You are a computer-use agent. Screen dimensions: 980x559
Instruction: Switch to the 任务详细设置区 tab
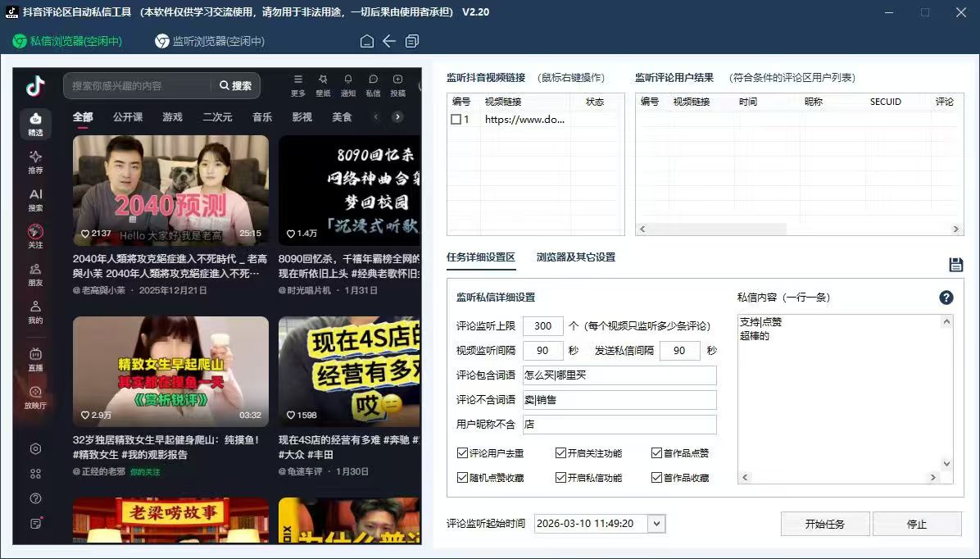coord(481,257)
